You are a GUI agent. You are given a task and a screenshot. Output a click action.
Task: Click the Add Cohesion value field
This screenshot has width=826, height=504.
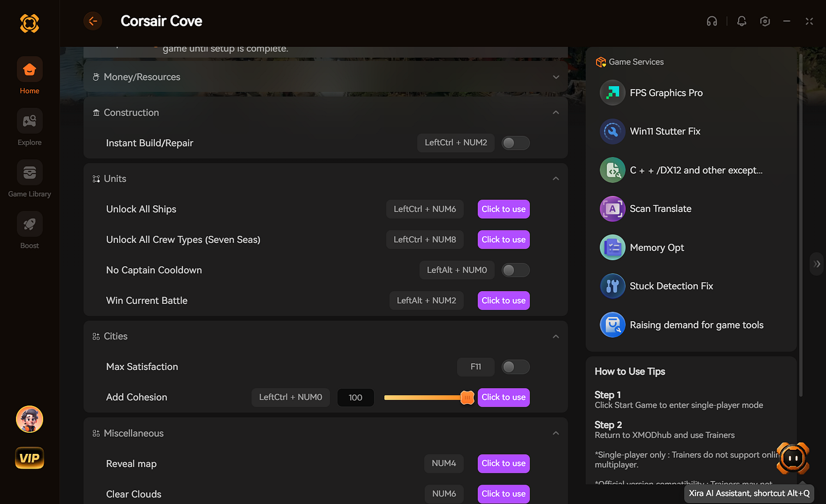point(356,397)
